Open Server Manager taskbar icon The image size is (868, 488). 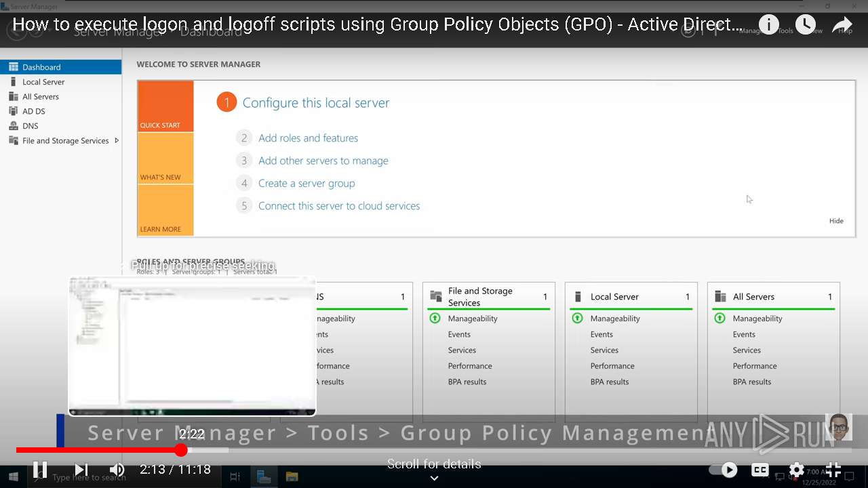pos(264,477)
